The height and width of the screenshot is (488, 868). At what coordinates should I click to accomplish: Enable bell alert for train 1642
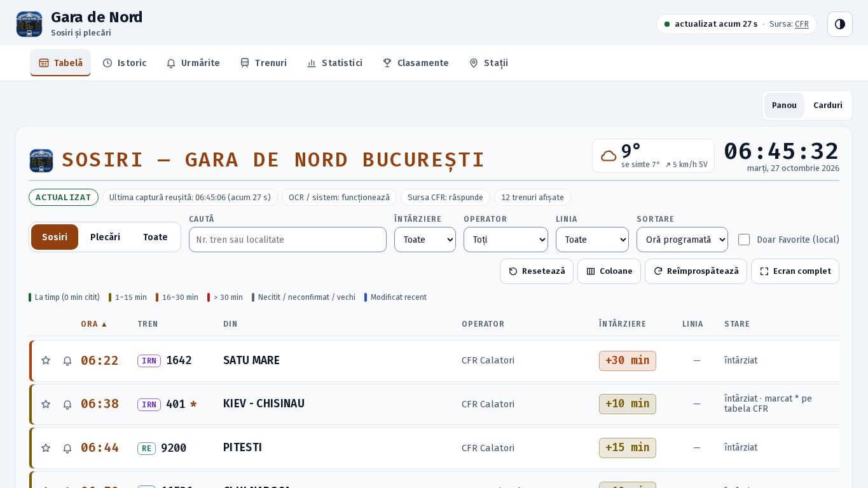(67, 361)
